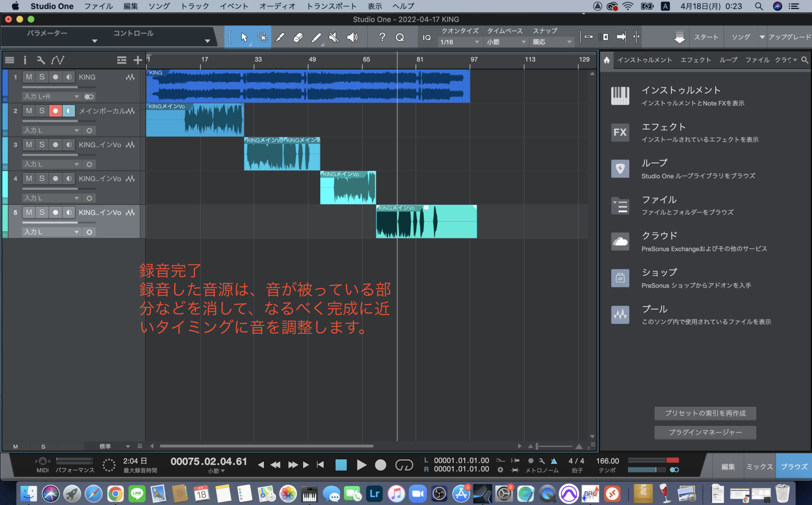Screen dimensions: 812x505
Task: Solo the KING track 1
Action: point(42,77)
